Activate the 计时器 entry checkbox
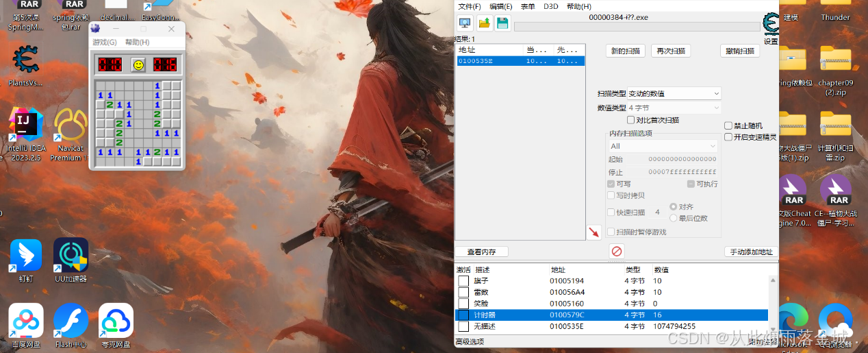The width and height of the screenshot is (868, 353). tap(463, 315)
